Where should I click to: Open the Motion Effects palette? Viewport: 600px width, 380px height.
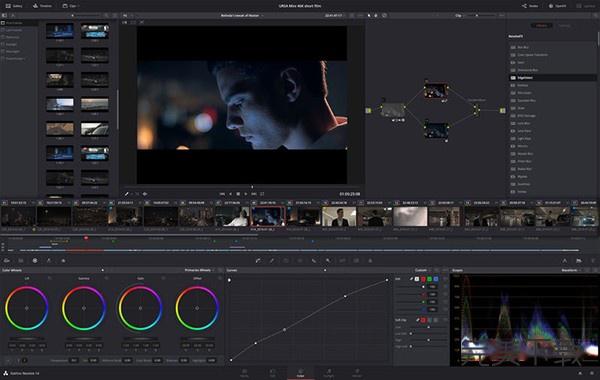tap(63, 261)
